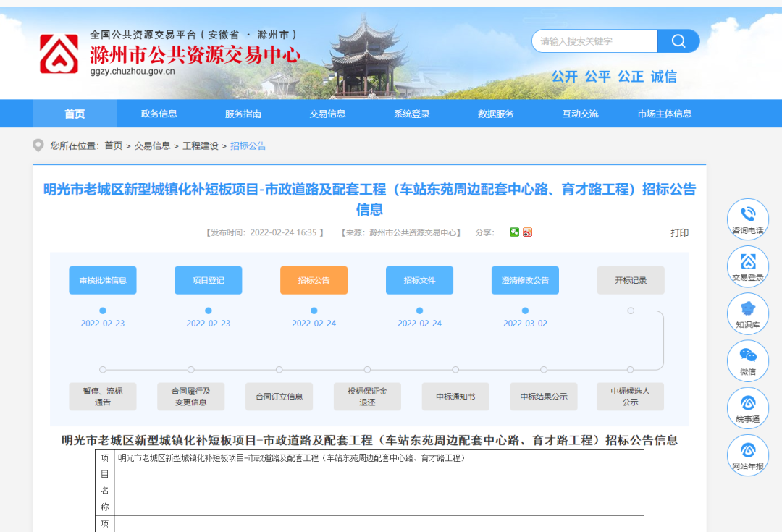Open the 澄清修改公告 step button
782x532 pixels.
pyautogui.click(x=525, y=280)
